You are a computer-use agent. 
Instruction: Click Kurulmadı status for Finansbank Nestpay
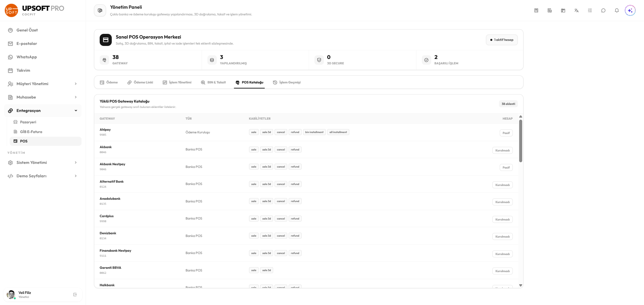click(502, 254)
